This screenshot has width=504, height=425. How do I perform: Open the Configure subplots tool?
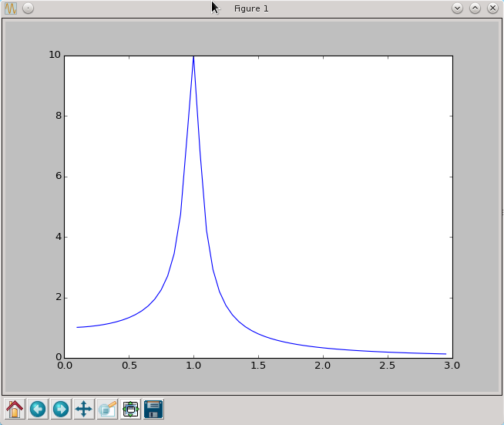pyautogui.click(x=130, y=409)
